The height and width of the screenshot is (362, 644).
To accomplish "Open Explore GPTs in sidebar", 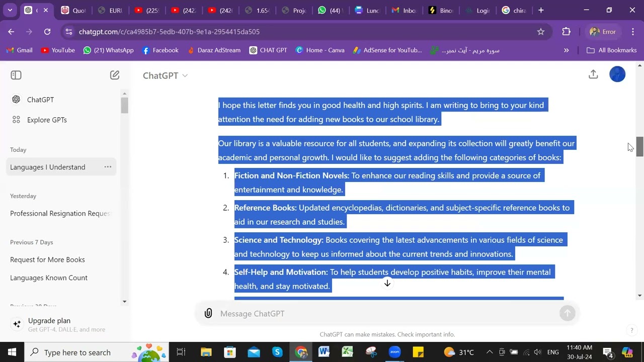I will (x=47, y=120).
